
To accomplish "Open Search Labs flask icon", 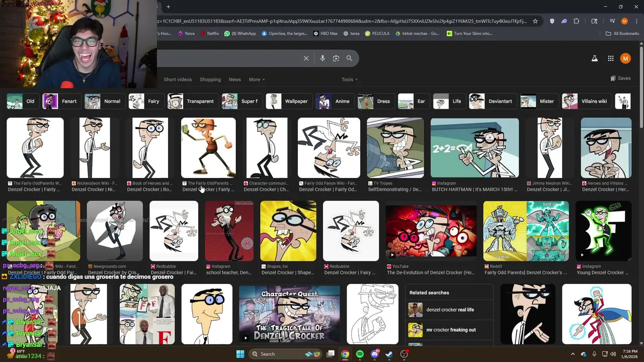I will point(594,58).
